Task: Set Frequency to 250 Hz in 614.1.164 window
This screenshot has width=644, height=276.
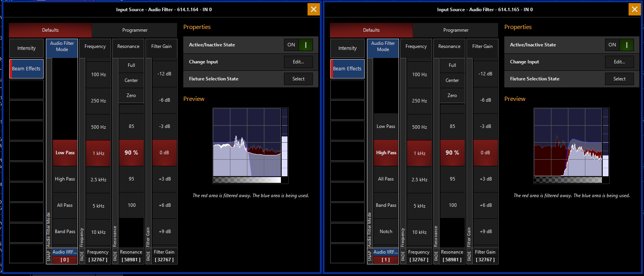Action: click(98, 101)
